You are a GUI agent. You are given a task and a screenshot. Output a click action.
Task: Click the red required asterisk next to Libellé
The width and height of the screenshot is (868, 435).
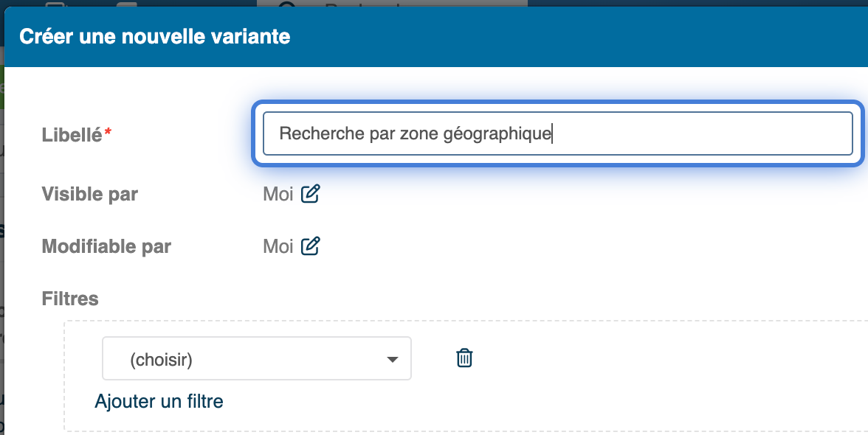point(108,131)
